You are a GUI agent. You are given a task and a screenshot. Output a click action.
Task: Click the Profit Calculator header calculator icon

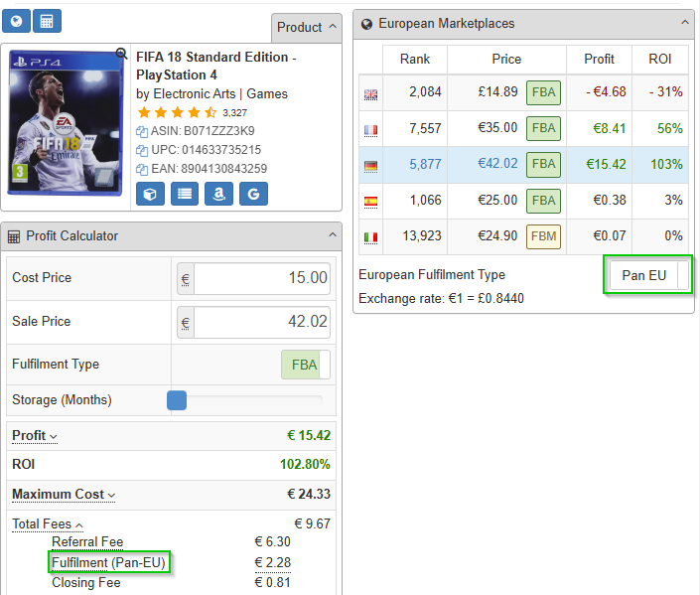coord(14,236)
